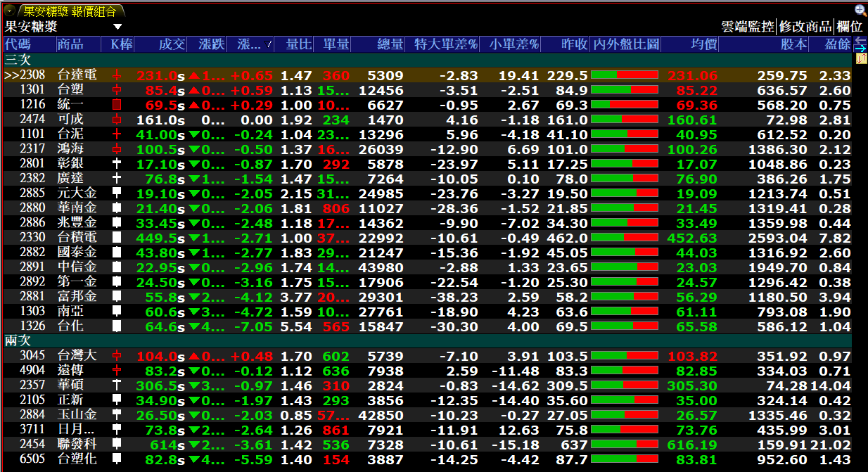This screenshot has width=868, height=472.
Task: Click the red candlestick icon for 台灣大
Action: pos(117,357)
